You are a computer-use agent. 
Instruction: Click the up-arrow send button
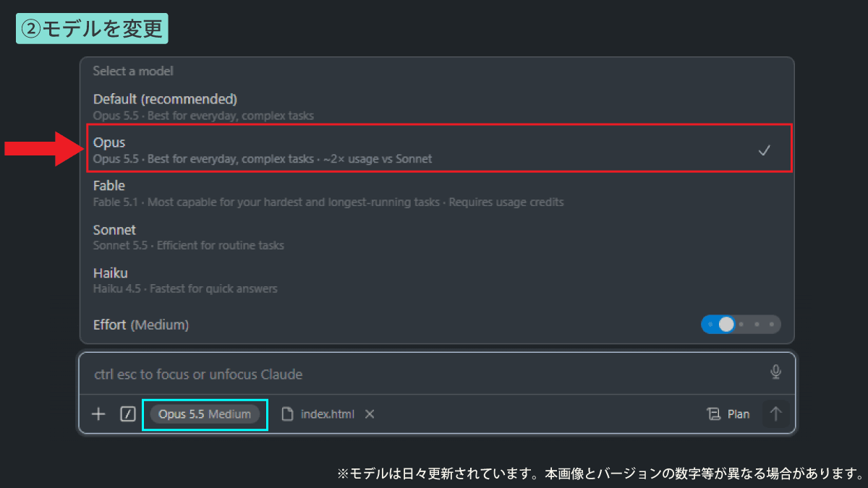(x=775, y=414)
